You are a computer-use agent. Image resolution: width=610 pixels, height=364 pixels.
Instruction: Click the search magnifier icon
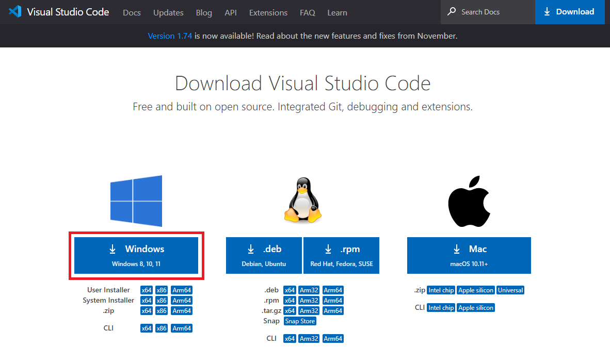tap(451, 12)
